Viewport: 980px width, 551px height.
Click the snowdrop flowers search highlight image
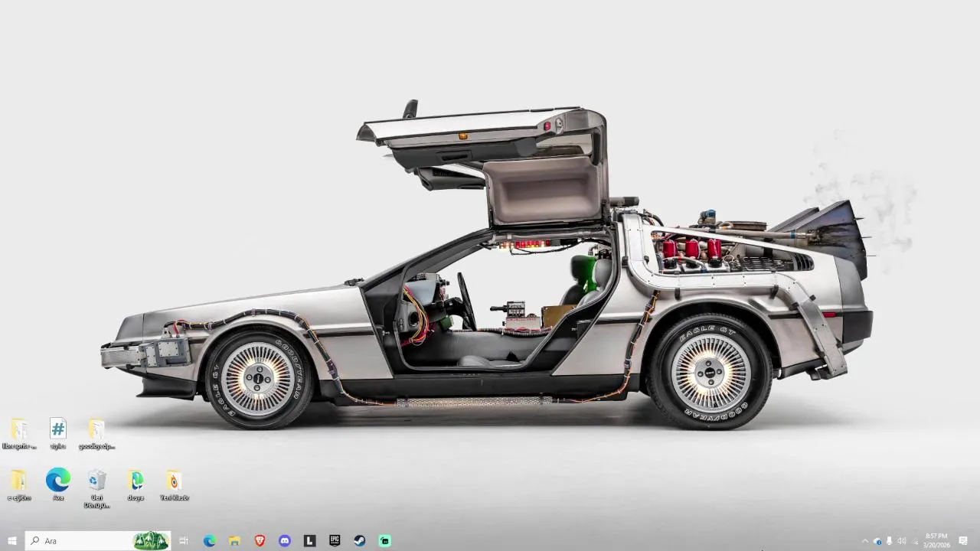[x=151, y=541]
